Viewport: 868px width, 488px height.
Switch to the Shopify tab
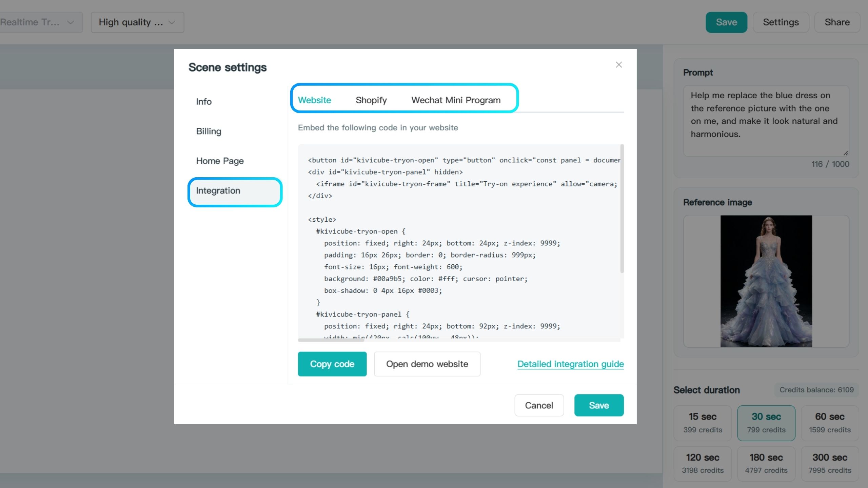(x=371, y=100)
